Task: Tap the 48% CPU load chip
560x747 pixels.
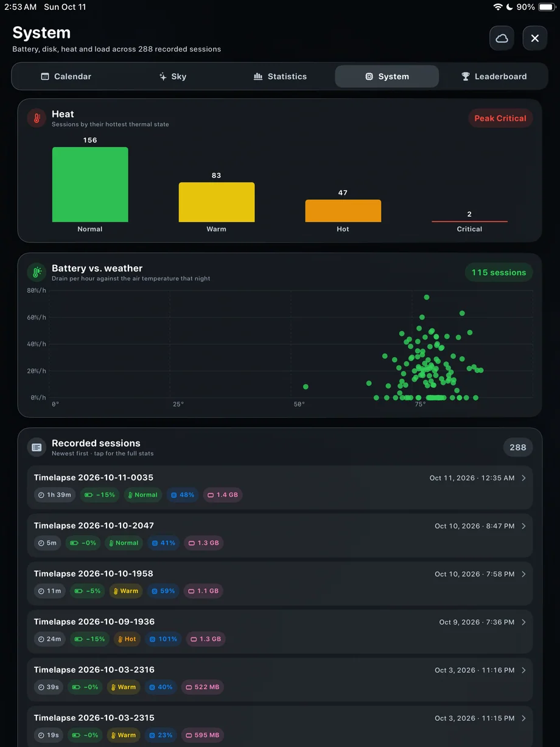Action: (x=183, y=495)
